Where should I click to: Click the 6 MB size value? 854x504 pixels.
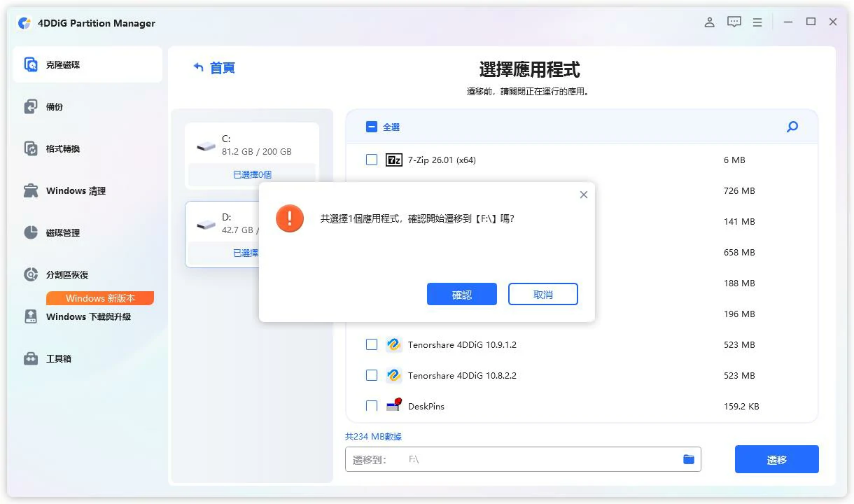tap(734, 160)
